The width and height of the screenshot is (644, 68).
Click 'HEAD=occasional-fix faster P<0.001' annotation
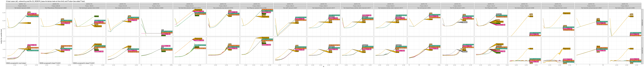(x=50, y=63)
